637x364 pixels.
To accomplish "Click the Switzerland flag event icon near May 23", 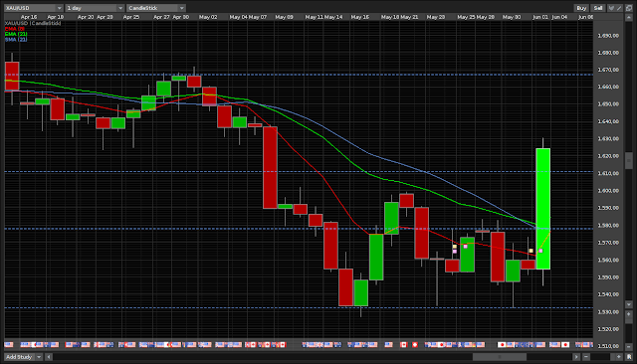I will tap(415, 344).
